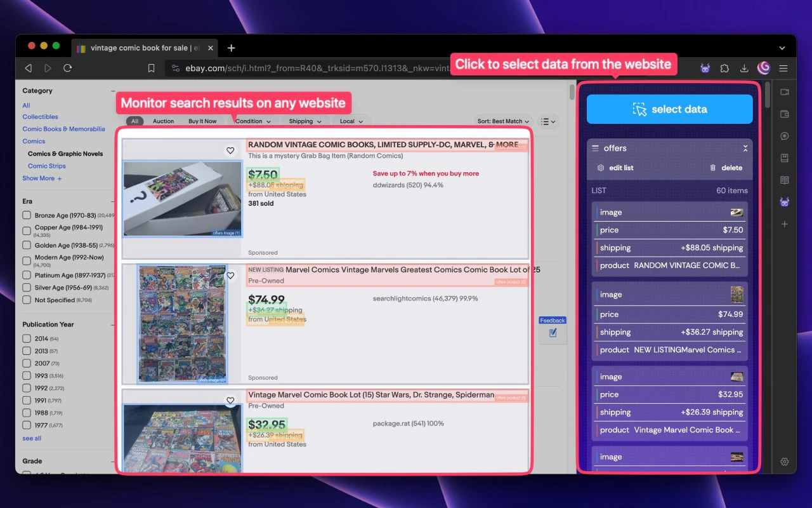Delete the offers list
Screen dimensions: 812x508
pyautogui.click(x=726, y=168)
